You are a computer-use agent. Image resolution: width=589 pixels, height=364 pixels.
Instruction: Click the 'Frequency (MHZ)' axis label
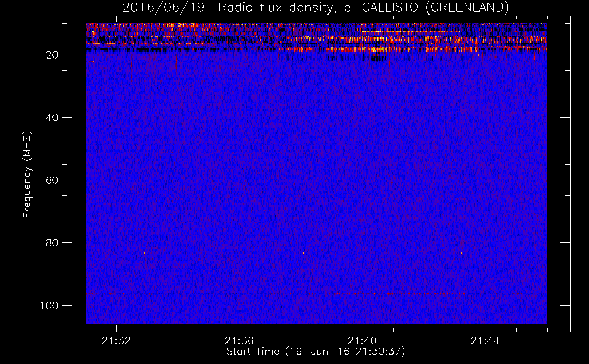(x=27, y=175)
